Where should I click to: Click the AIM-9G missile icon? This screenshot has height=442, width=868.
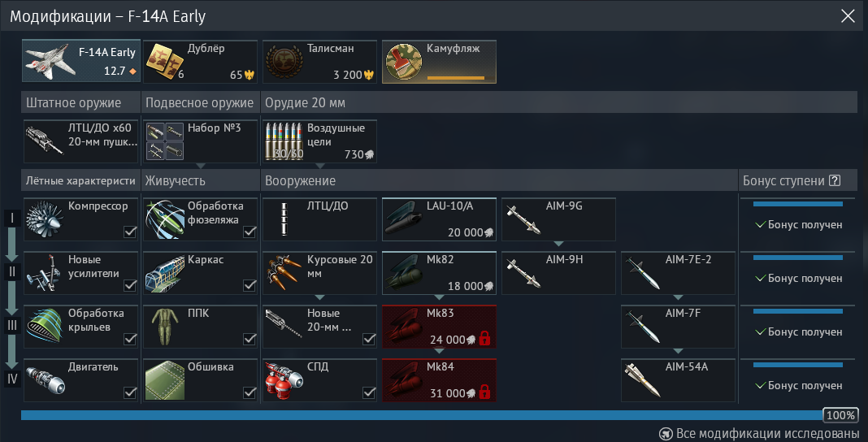coord(523,220)
